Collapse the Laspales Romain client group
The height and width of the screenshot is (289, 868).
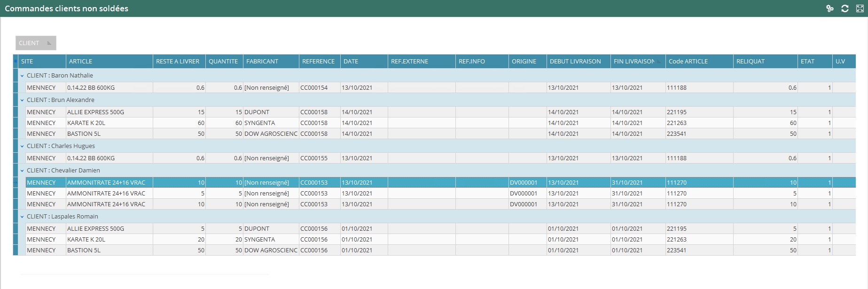[x=22, y=217]
